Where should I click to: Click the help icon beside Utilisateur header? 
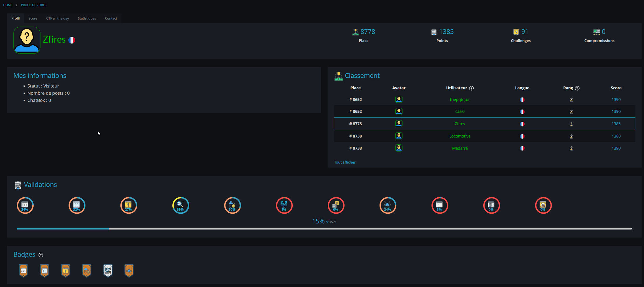tap(471, 88)
